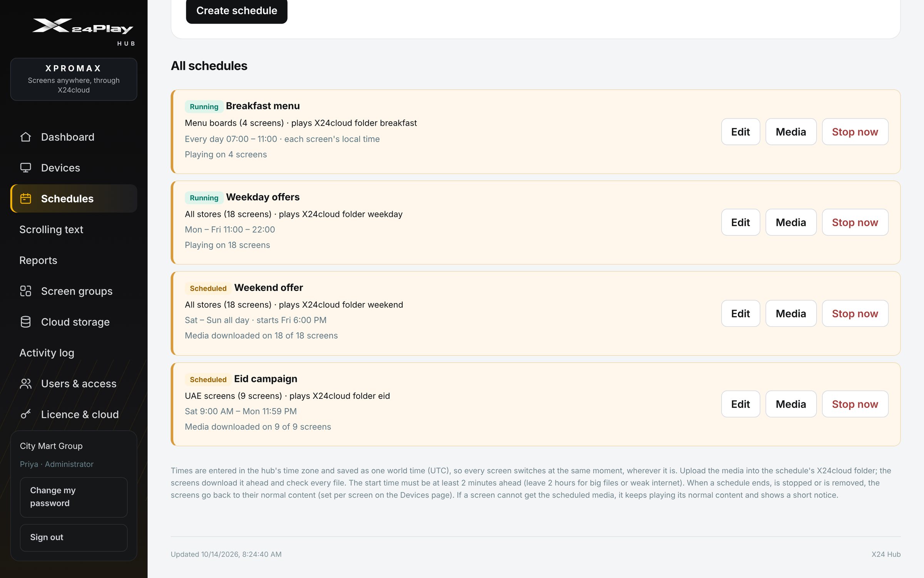Click the Cloud storage database icon
924x578 pixels.
pos(25,322)
